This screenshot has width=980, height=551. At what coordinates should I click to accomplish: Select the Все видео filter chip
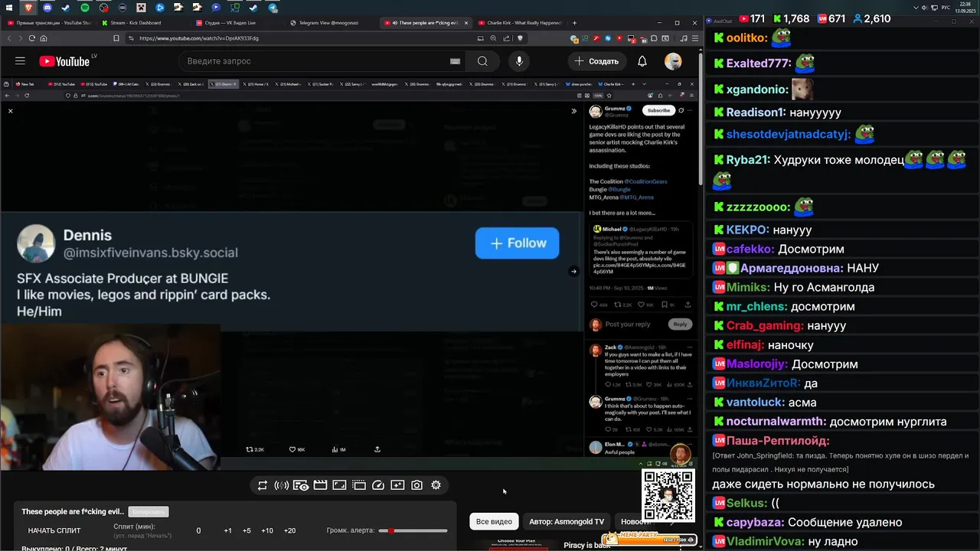(494, 521)
